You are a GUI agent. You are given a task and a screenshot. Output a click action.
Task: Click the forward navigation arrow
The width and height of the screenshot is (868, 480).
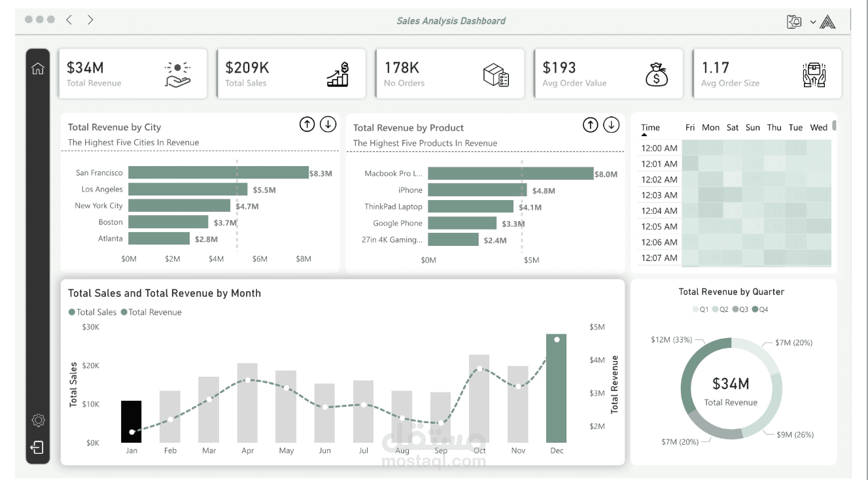90,20
